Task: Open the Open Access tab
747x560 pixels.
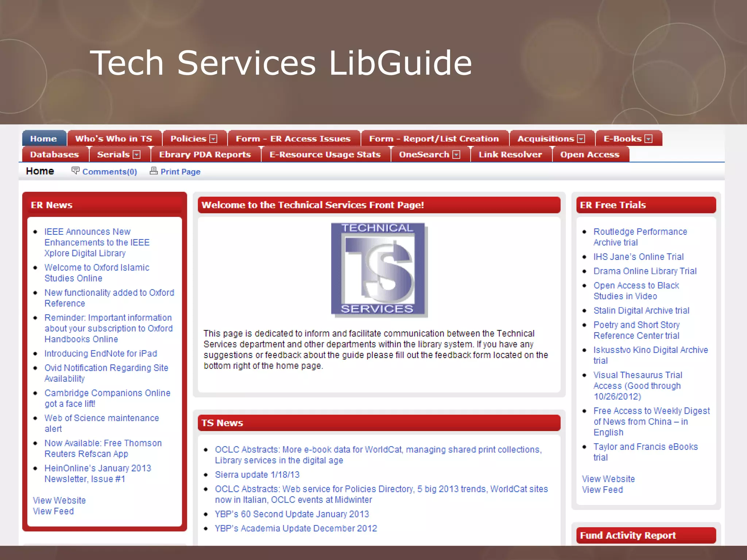Action: tap(590, 155)
